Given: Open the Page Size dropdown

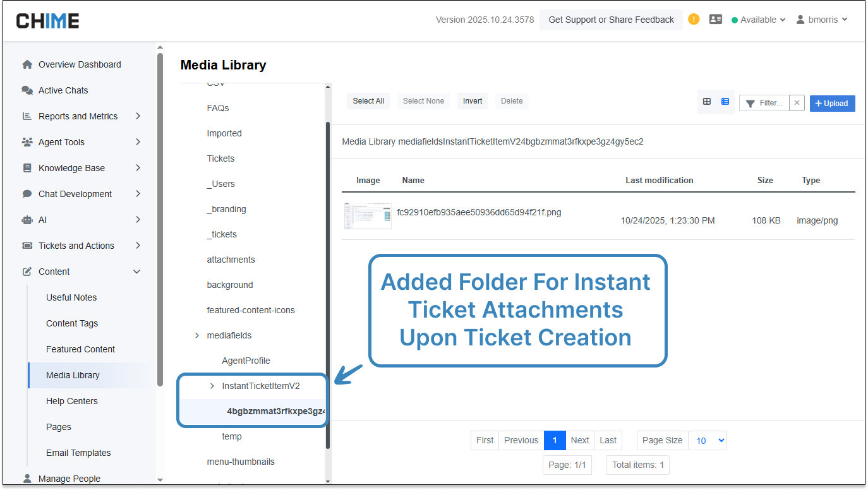Looking at the screenshot, I should (707, 440).
